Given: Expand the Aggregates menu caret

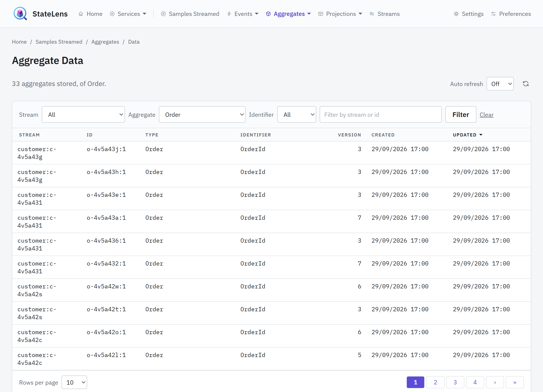Looking at the screenshot, I should click(309, 14).
